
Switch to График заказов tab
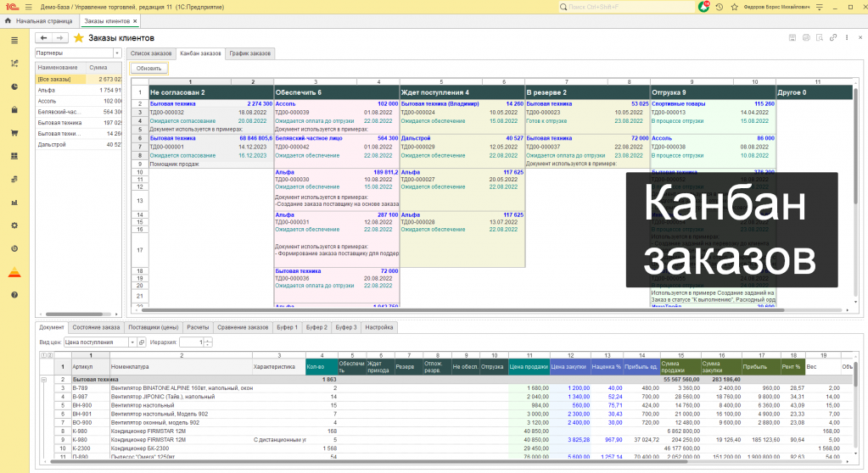[x=250, y=53]
